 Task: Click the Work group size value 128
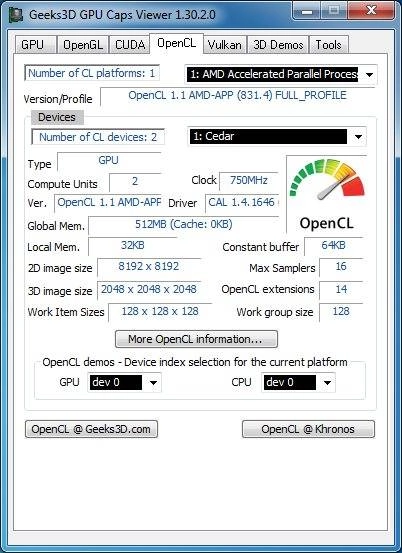click(341, 312)
